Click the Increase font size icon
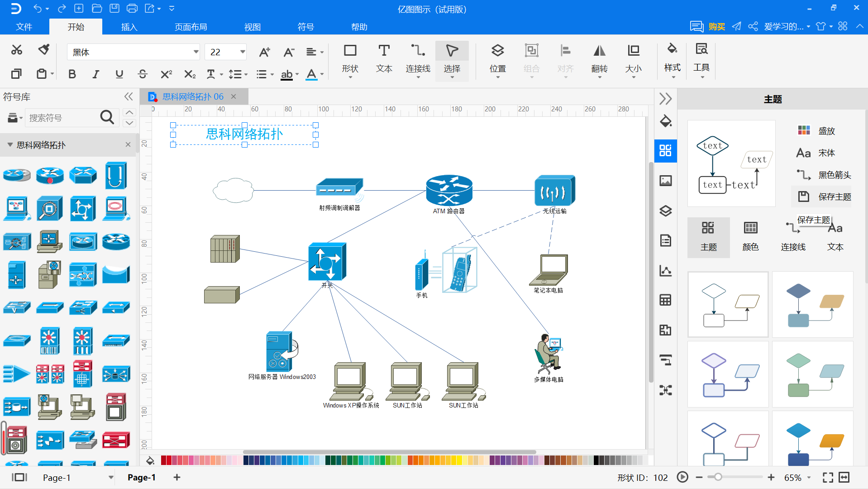Screen dimensions: 868x489 (x=264, y=52)
